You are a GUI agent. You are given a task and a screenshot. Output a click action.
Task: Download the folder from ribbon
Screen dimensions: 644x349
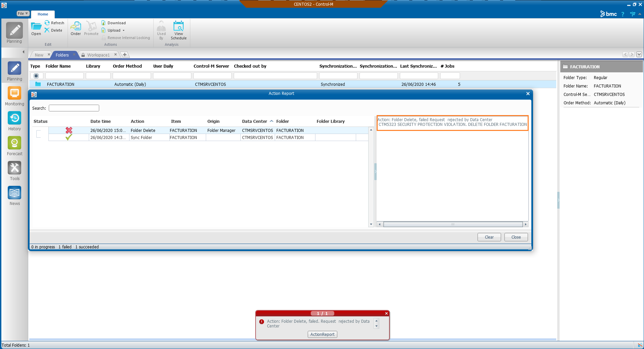pyautogui.click(x=114, y=23)
